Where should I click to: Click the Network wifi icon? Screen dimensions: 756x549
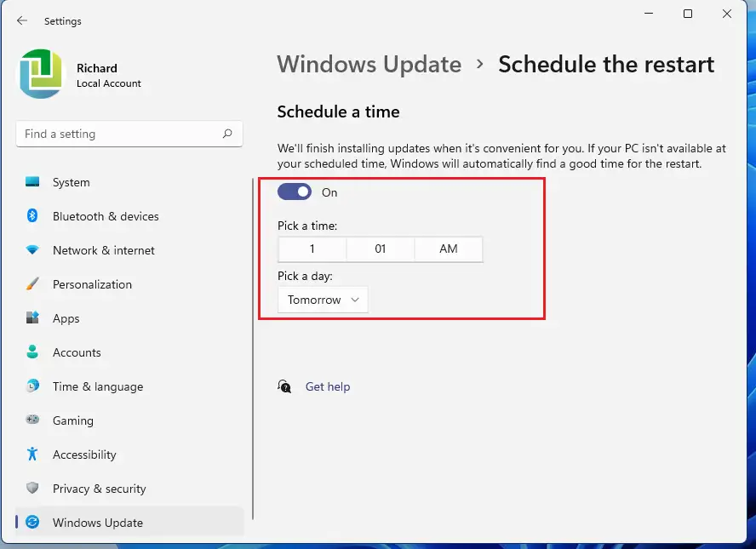32,249
